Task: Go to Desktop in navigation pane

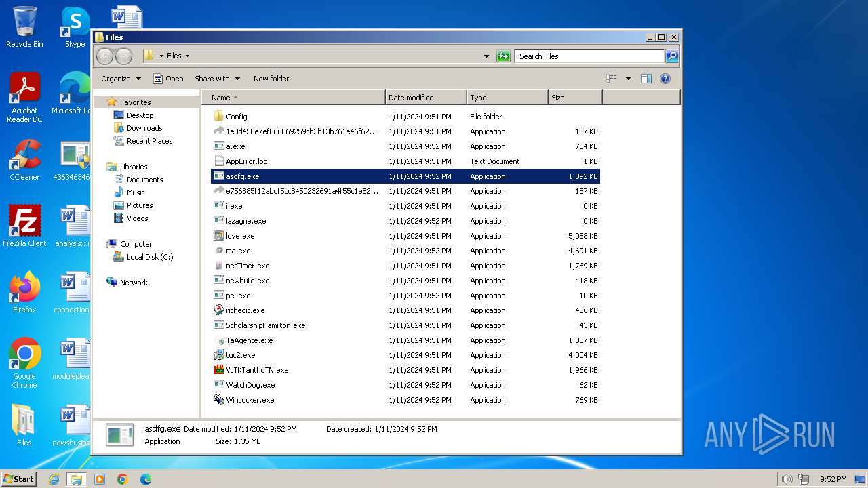Action: pyautogui.click(x=140, y=115)
